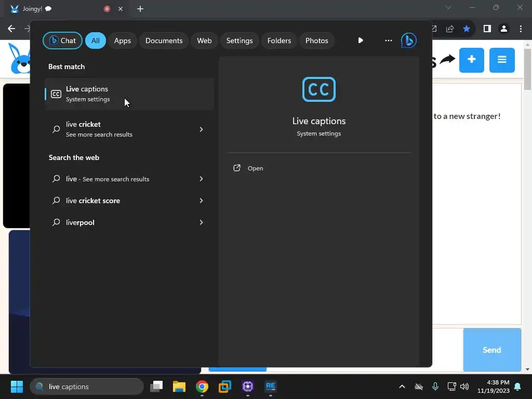
Task: Open File Explorer from the taskbar
Action: pyautogui.click(x=179, y=387)
